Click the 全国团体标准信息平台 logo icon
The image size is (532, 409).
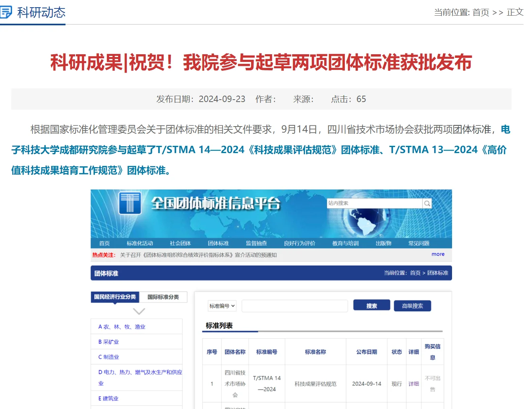pos(130,203)
